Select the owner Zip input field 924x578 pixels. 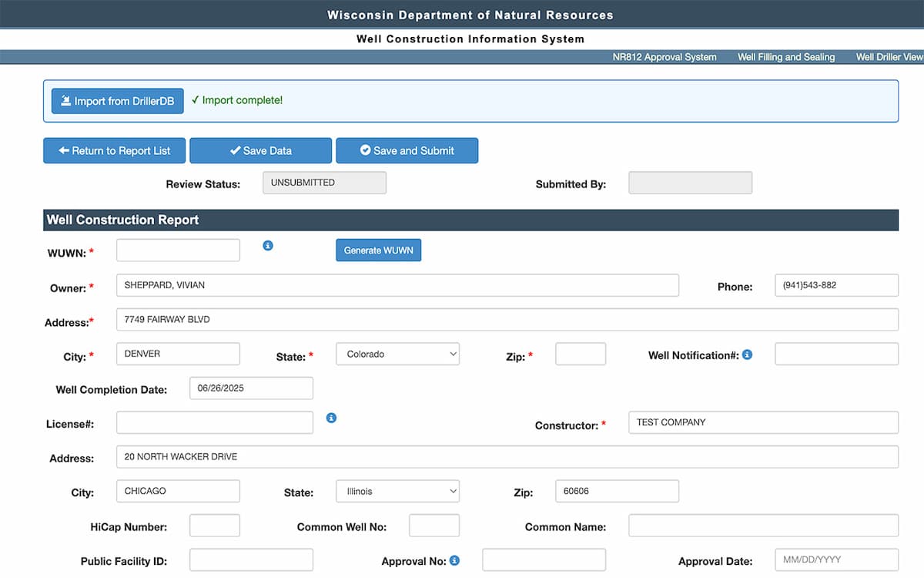[x=580, y=354]
